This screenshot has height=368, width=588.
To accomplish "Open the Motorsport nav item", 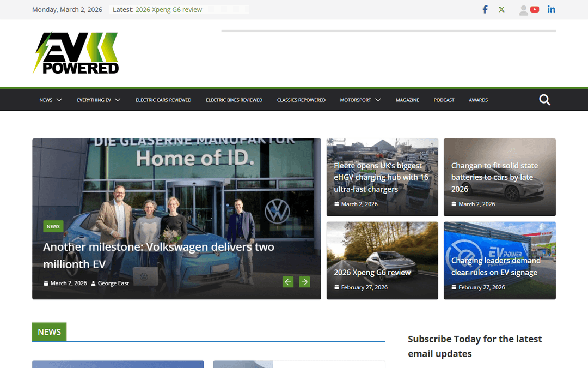I will click(x=356, y=100).
